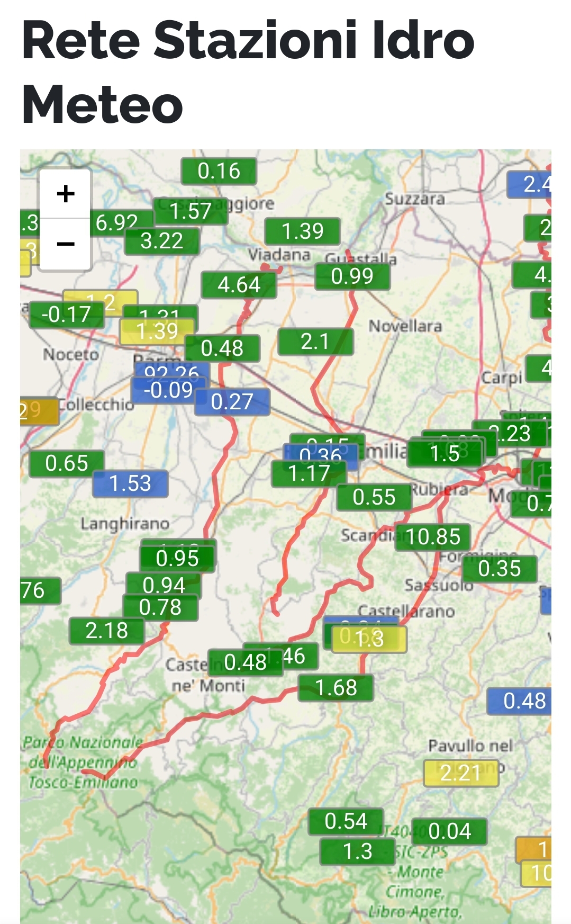Click the green 2.18 station marker
The image size is (571, 924).
click(106, 631)
